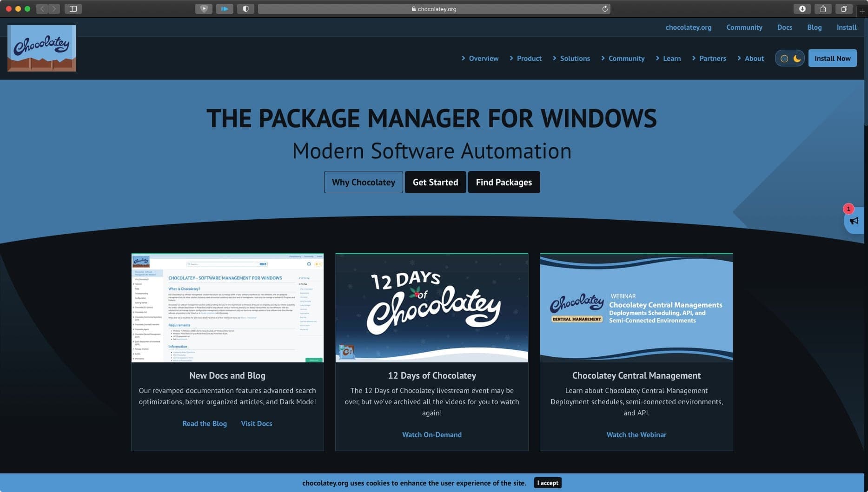Accept cookies with the I accept button
The width and height of the screenshot is (868, 492).
(548, 483)
